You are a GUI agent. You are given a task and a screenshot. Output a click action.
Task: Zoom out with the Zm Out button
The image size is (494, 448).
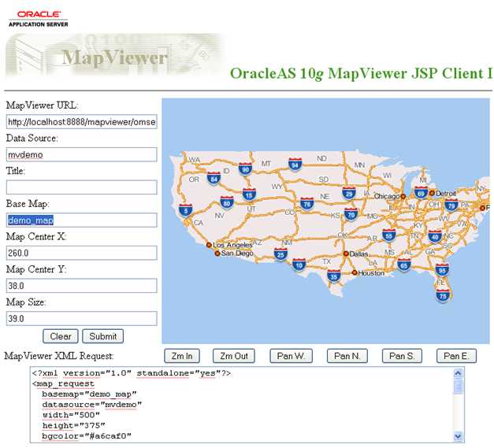(234, 356)
